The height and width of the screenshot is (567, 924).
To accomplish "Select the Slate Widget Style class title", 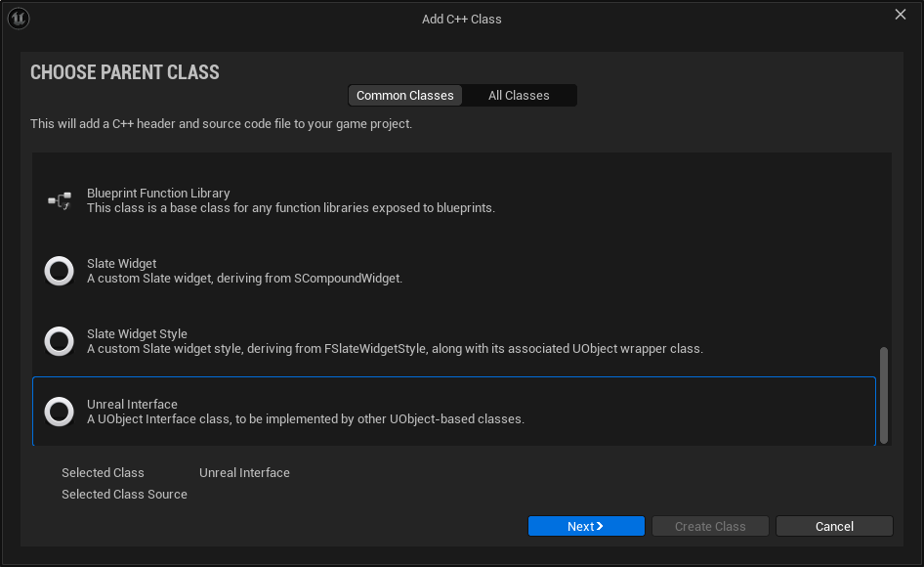I will coord(138,333).
